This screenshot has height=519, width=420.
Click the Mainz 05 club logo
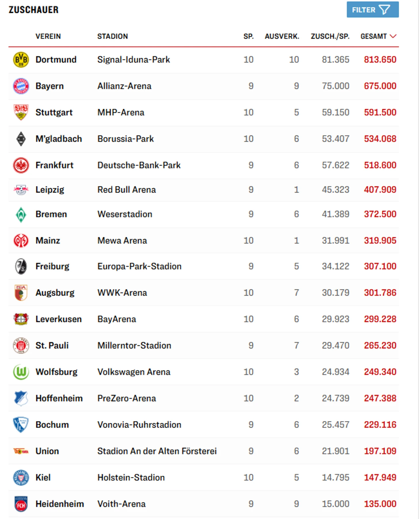(x=21, y=240)
